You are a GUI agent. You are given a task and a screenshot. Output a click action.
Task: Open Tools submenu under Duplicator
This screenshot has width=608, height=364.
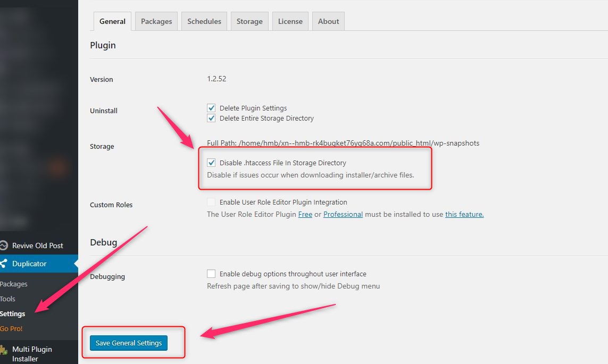click(x=8, y=299)
